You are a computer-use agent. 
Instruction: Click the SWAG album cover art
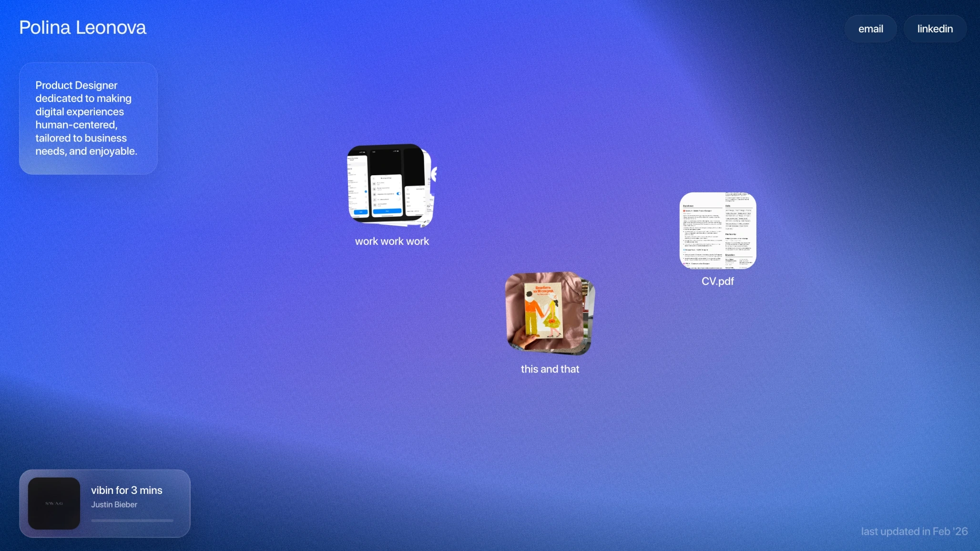[x=54, y=503]
